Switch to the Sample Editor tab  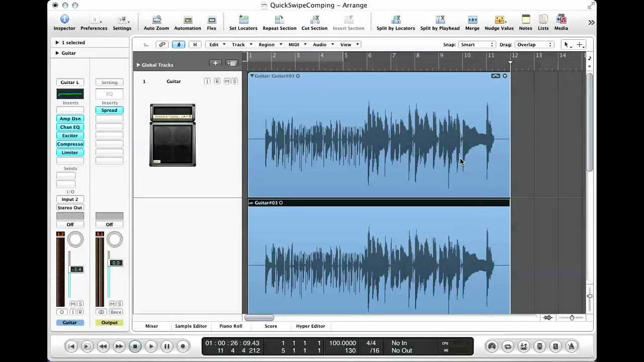click(x=191, y=326)
